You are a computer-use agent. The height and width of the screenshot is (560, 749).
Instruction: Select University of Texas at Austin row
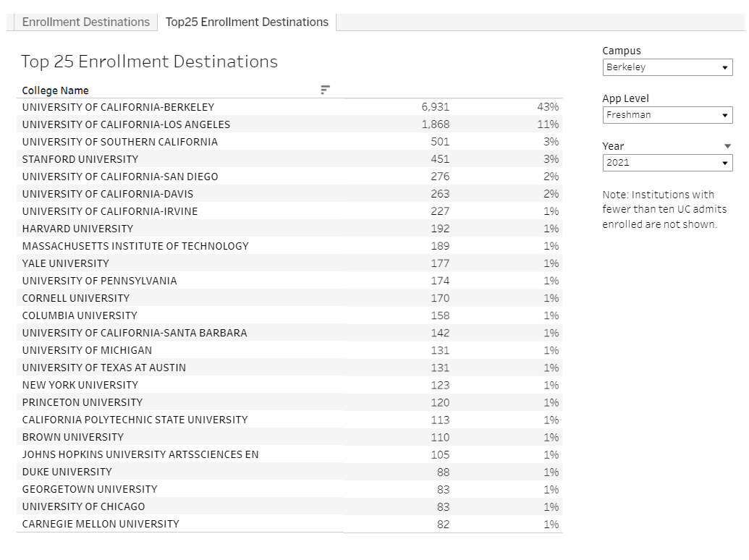click(103, 368)
